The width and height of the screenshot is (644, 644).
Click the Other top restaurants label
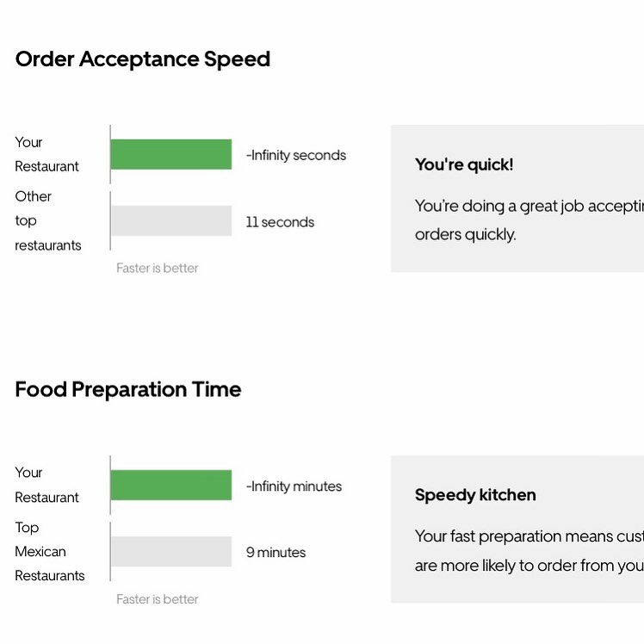coord(48,221)
